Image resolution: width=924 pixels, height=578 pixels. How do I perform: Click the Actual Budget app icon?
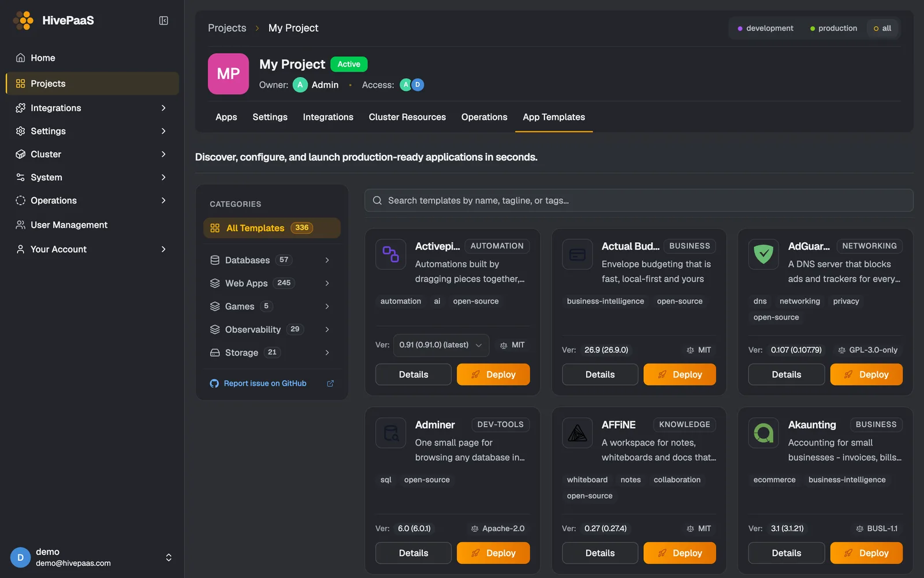tap(577, 254)
